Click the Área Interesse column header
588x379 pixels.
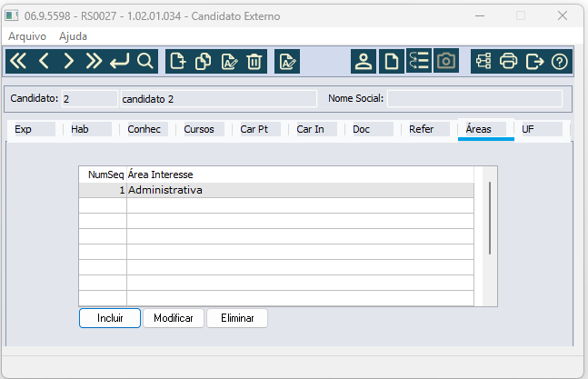tap(300, 175)
